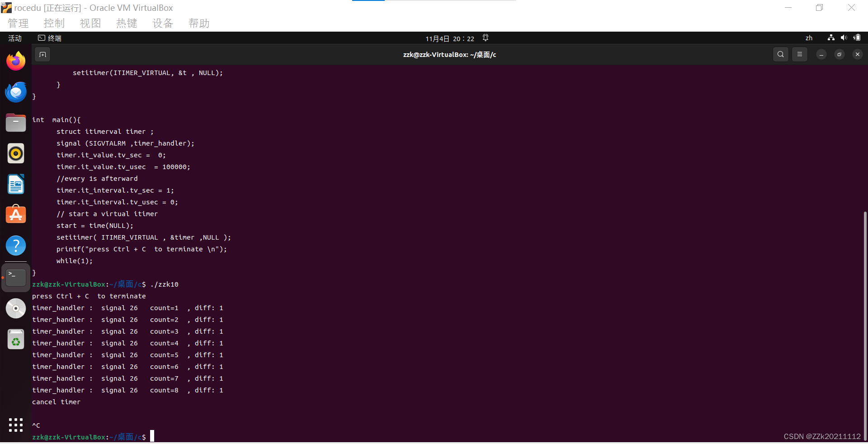Open Firefox from the dock
Screen dimensions: 868x444
click(x=16, y=61)
